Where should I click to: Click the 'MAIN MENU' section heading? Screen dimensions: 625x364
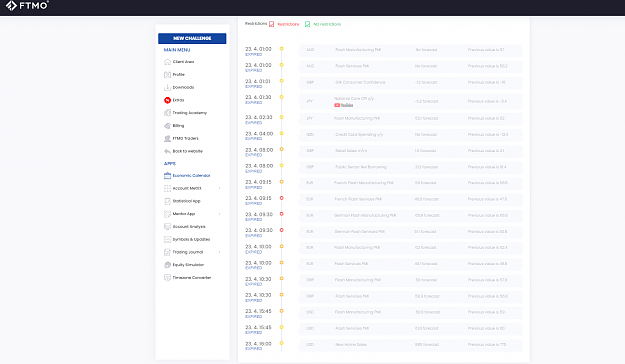tap(177, 50)
